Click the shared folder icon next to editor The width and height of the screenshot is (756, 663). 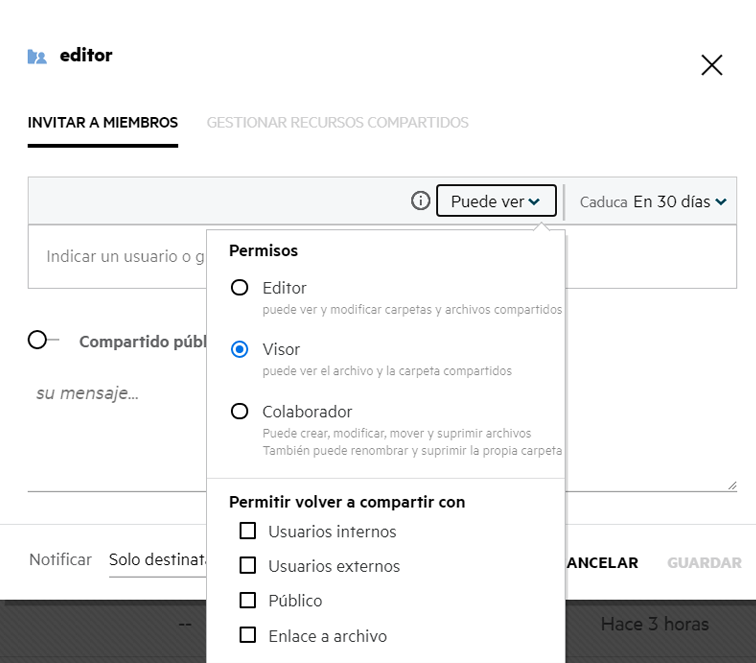(x=37, y=57)
